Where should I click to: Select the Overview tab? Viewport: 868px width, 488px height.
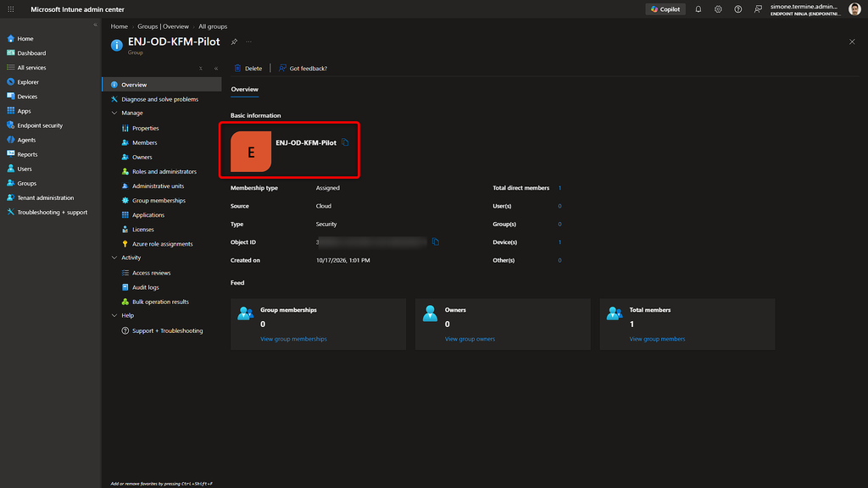click(x=245, y=89)
